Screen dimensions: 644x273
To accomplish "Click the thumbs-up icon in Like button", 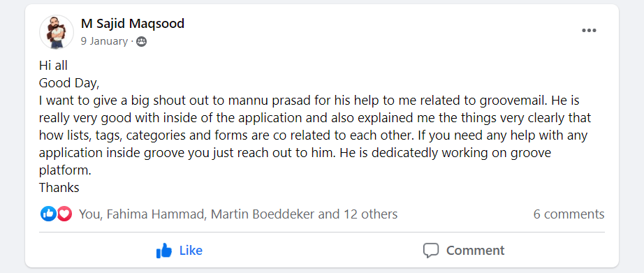I will tap(164, 251).
